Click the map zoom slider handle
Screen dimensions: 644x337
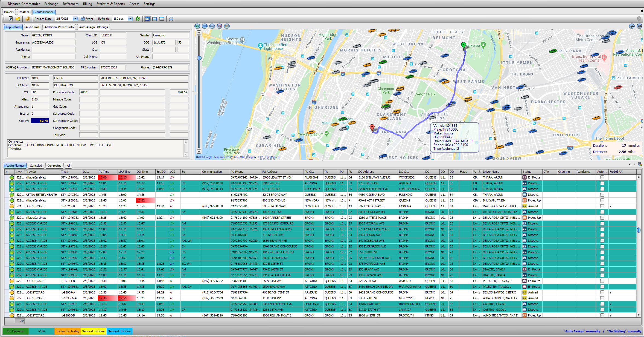pyautogui.click(x=199, y=58)
